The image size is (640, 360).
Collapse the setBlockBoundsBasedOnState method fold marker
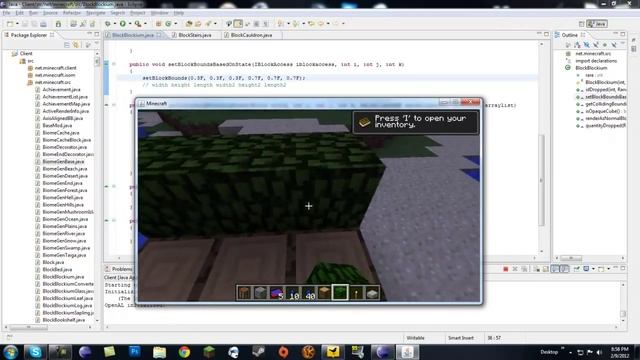(x=114, y=64)
